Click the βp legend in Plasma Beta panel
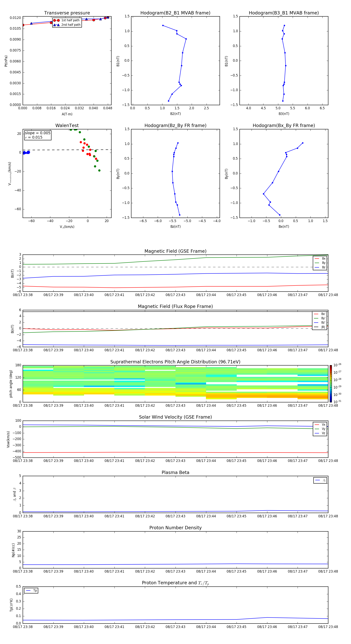Image resolution: width=351 pixels, height=644 pixels. coord(320,480)
